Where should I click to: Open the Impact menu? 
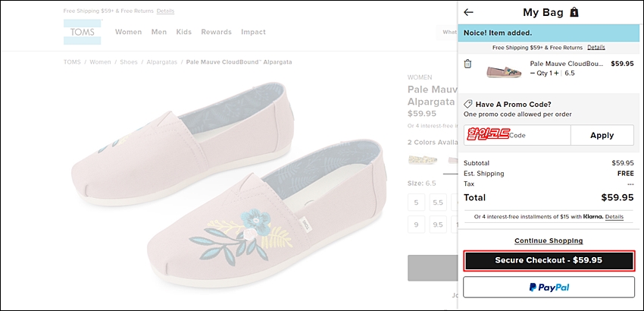pos(253,32)
